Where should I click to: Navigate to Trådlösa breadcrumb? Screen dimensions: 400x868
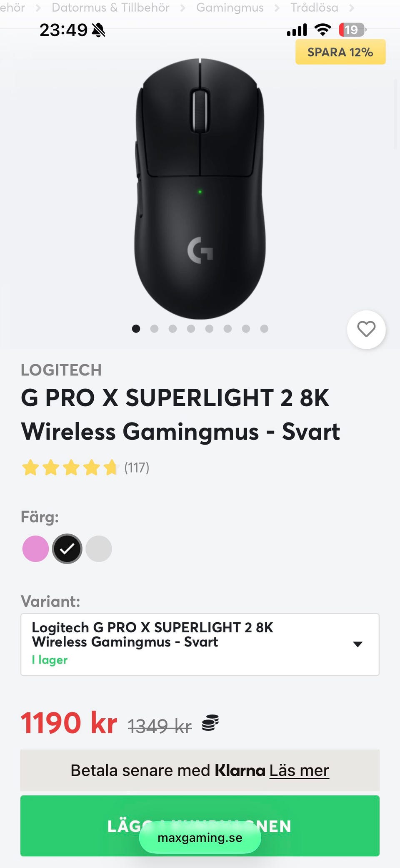314,8
